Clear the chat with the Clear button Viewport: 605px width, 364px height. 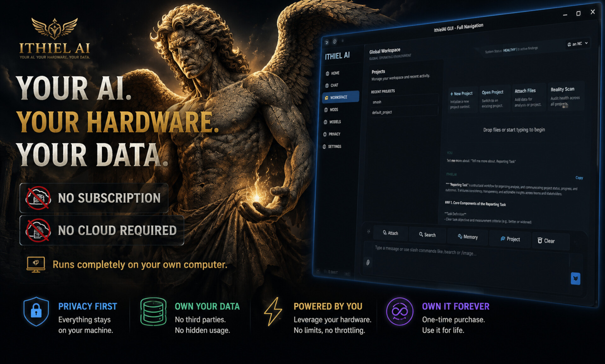tap(550, 241)
